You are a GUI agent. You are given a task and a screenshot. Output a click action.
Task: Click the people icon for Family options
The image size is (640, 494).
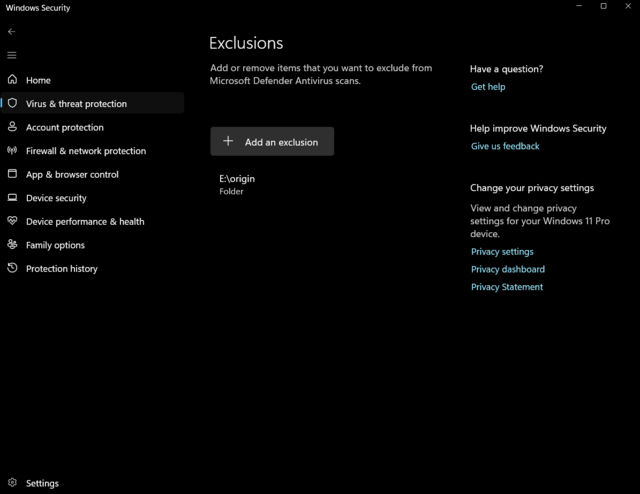click(12, 244)
